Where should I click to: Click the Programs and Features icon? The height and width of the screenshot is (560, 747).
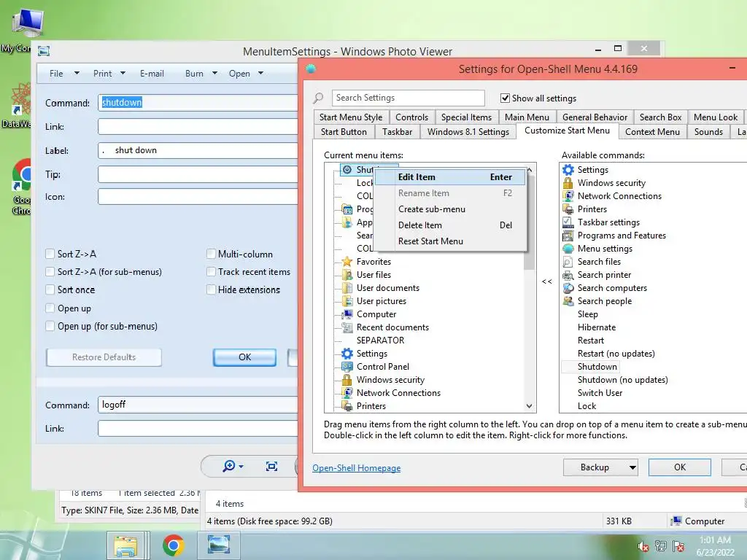coord(568,236)
